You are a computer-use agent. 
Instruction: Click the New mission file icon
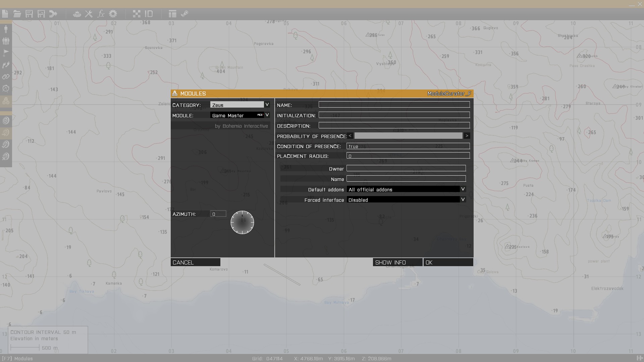(5, 14)
